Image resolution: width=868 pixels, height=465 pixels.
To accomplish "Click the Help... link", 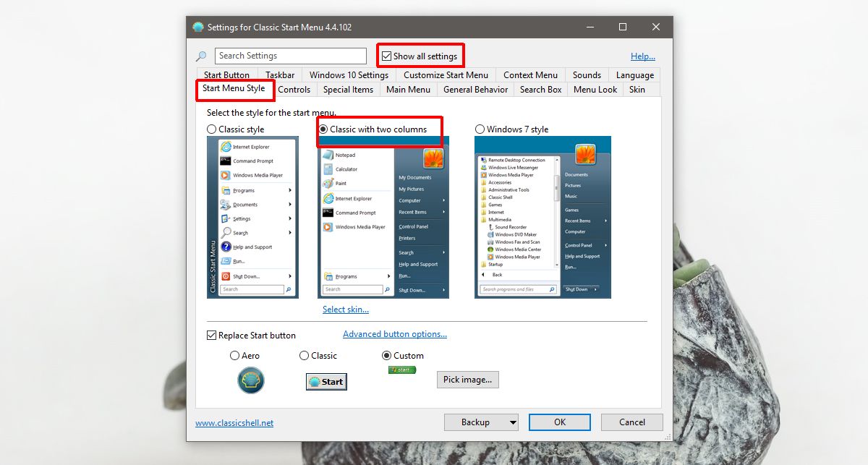I will [643, 56].
